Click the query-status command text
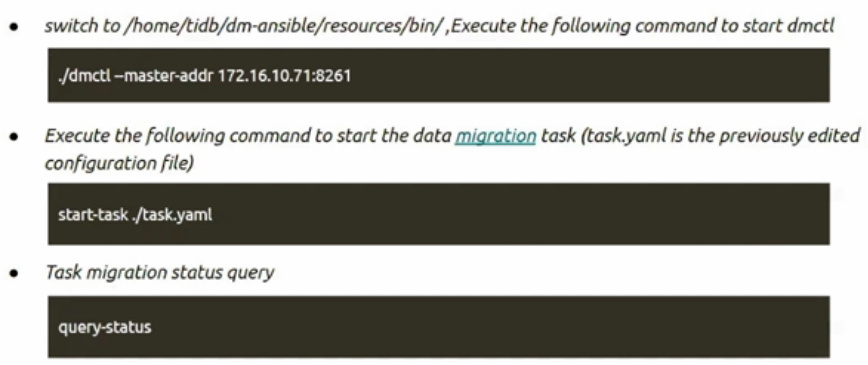868x365 pixels. click(x=105, y=327)
